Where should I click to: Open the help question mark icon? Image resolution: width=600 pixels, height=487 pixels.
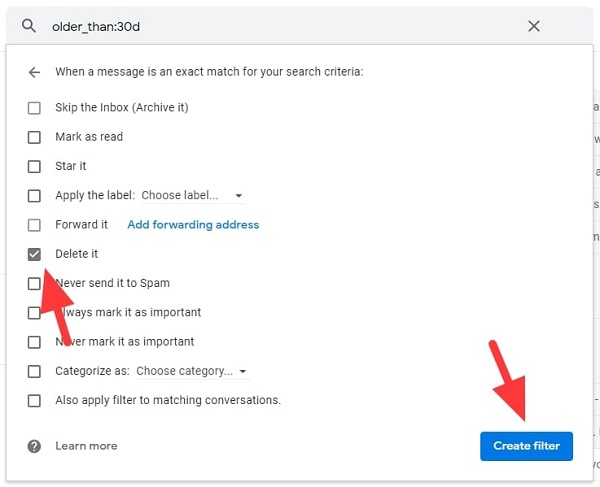tap(35, 446)
